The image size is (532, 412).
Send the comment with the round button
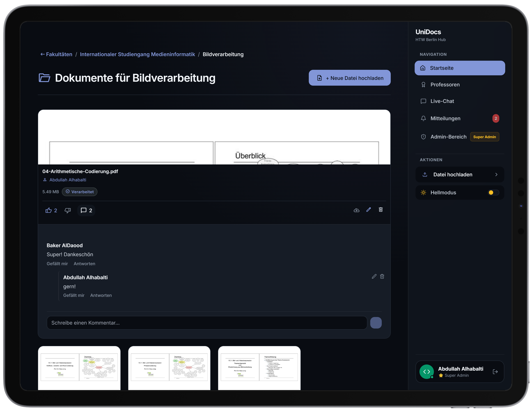coord(376,323)
